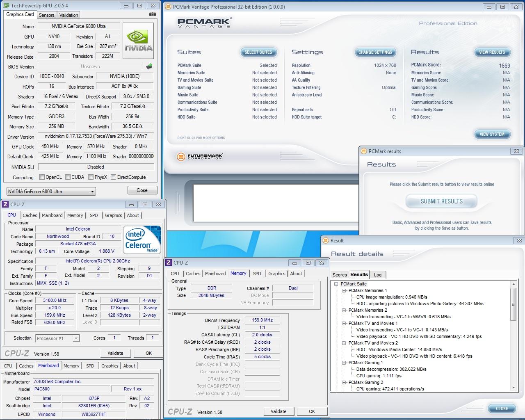Click the scroll down arrow in Result details
This screenshot has width=525, height=420.
(x=513, y=388)
